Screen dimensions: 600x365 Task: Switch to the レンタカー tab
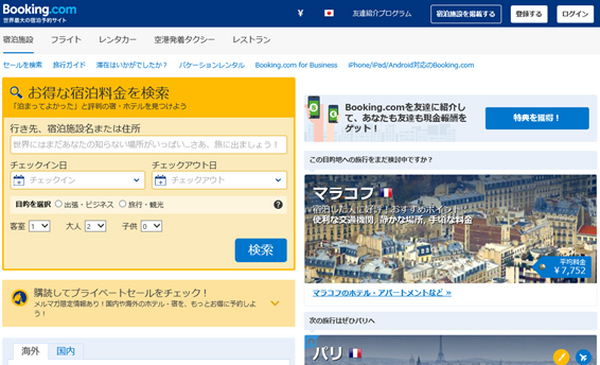(x=117, y=40)
